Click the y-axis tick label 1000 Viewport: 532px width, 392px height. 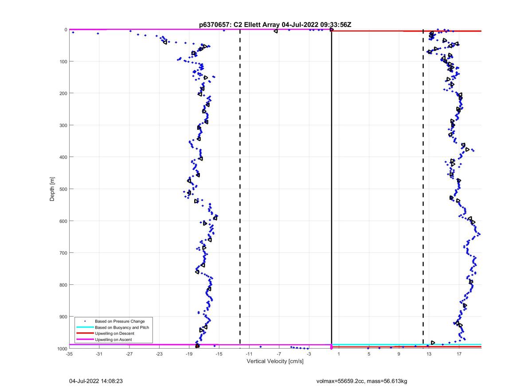(x=61, y=349)
